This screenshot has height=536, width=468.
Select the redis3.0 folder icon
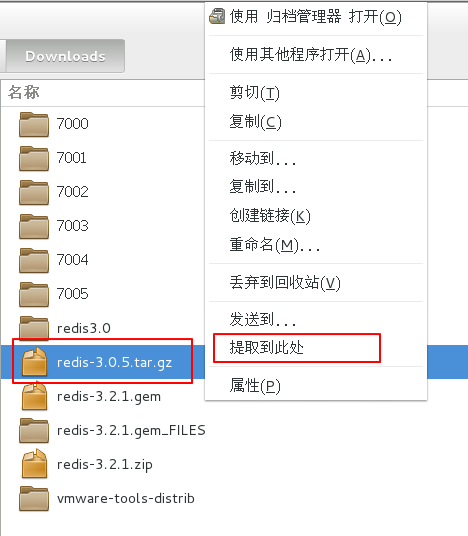coord(34,329)
